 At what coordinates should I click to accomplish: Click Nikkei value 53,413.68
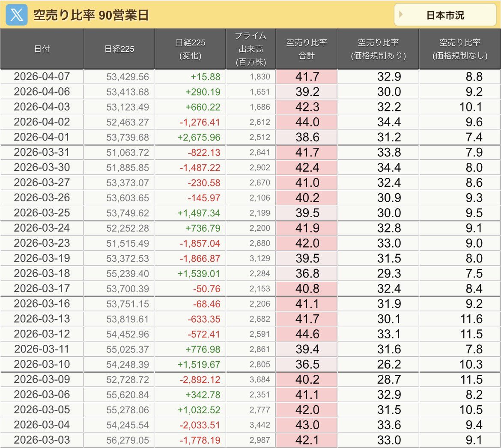[128, 92]
